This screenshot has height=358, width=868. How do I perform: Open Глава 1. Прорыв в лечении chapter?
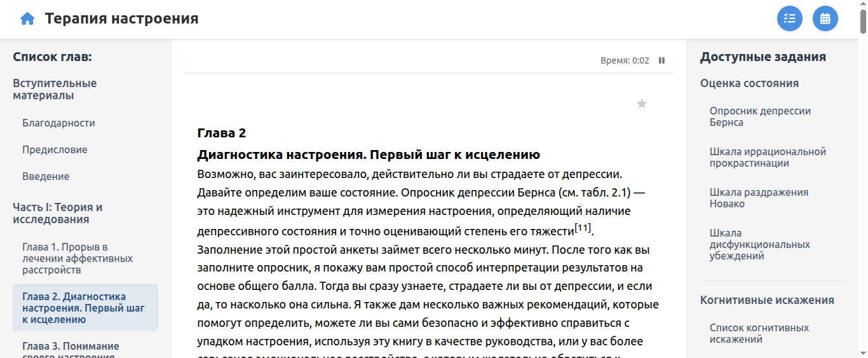tap(85, 258)
